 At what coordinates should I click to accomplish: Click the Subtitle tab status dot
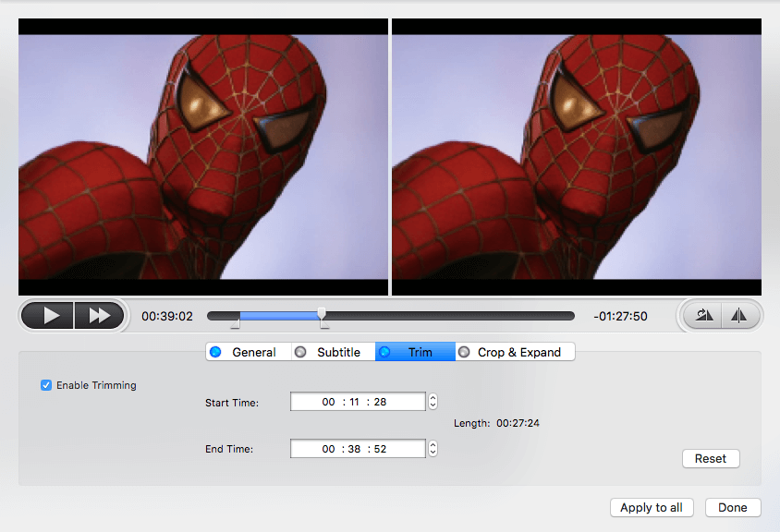click(300, 352)
